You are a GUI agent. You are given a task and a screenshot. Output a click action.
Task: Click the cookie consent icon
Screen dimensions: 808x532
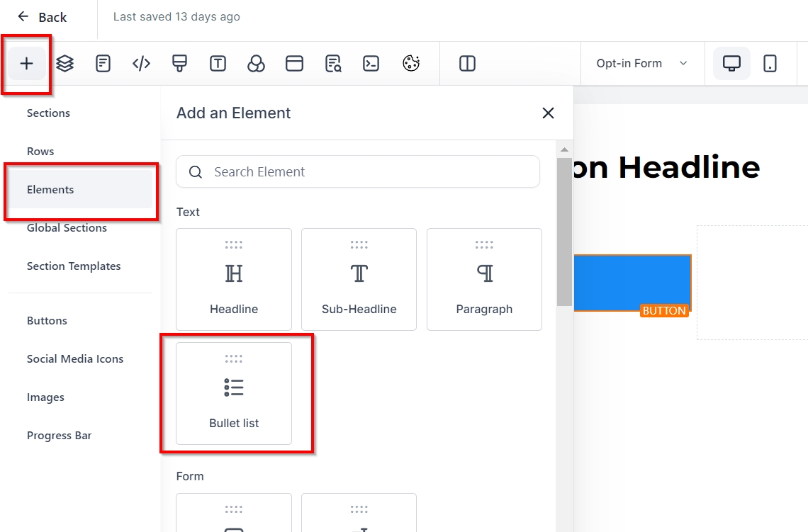(x=411, y=64)
